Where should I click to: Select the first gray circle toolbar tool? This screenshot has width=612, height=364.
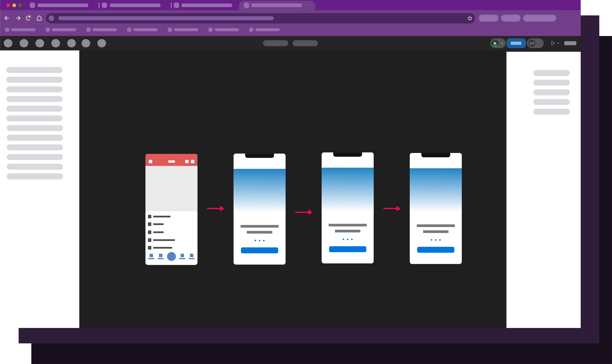point(8,43)
